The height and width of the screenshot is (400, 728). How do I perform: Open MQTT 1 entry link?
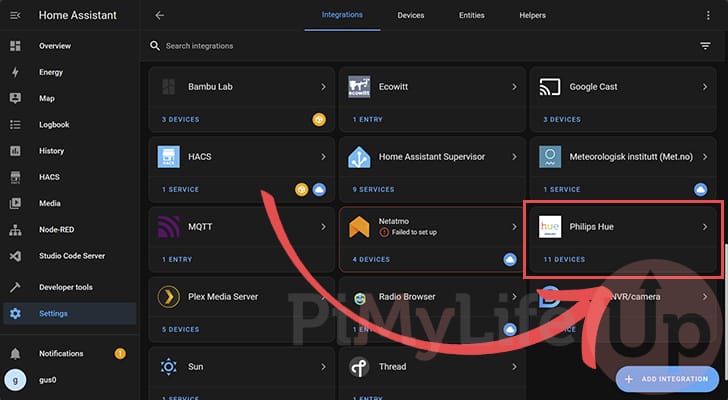coord(177,259)
